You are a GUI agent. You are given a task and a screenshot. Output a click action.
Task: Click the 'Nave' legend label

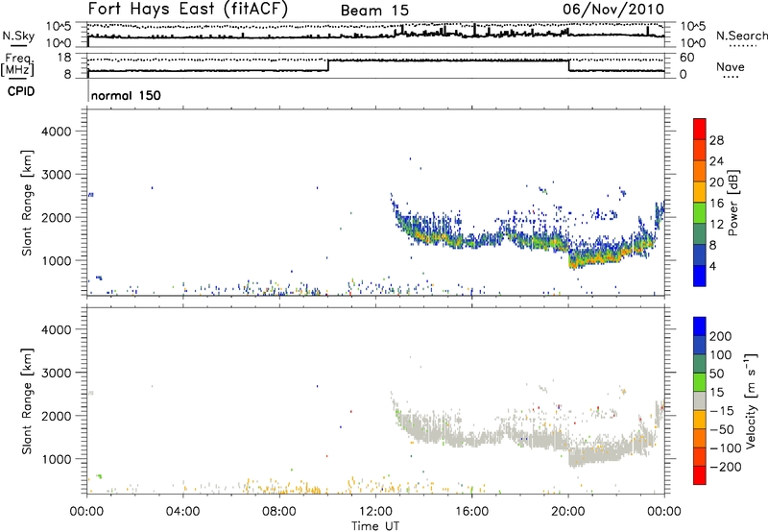[731, 66]
